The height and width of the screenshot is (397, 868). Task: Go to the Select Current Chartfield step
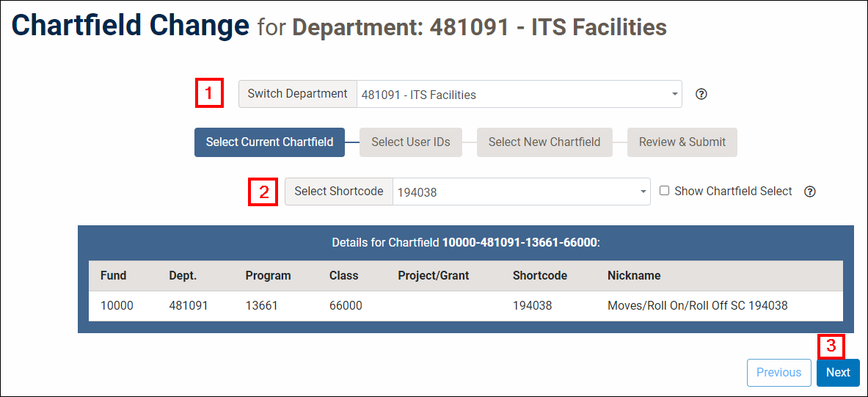click(269, 142)
